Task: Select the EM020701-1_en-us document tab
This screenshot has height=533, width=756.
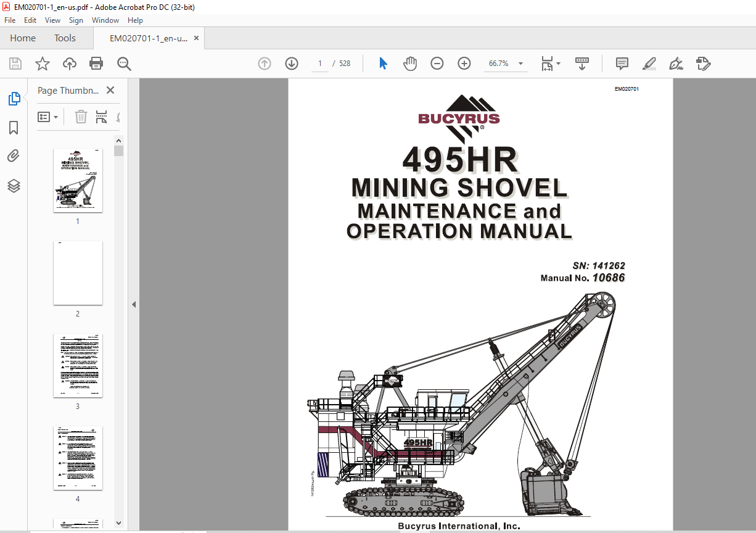Action: click(149, 38)
